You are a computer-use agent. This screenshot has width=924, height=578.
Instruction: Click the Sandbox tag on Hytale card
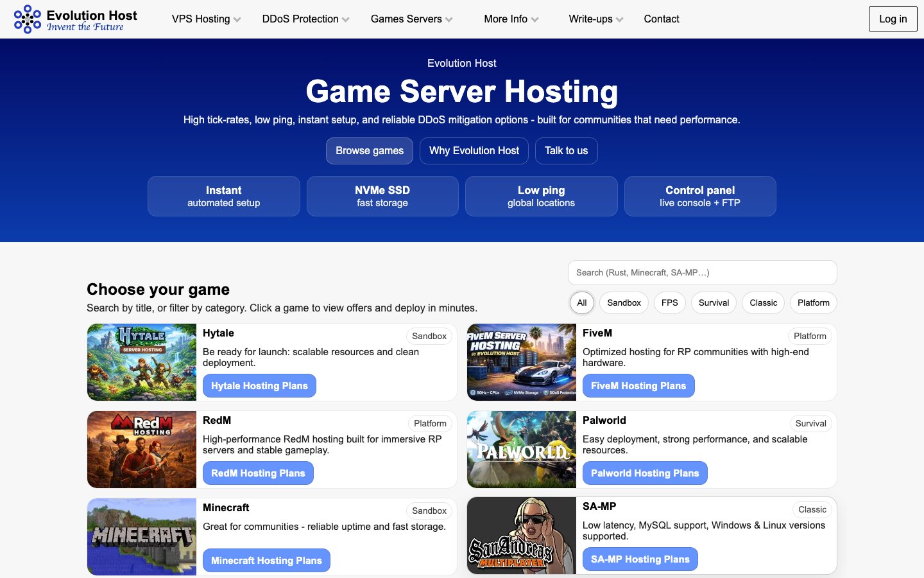point(429,336)
